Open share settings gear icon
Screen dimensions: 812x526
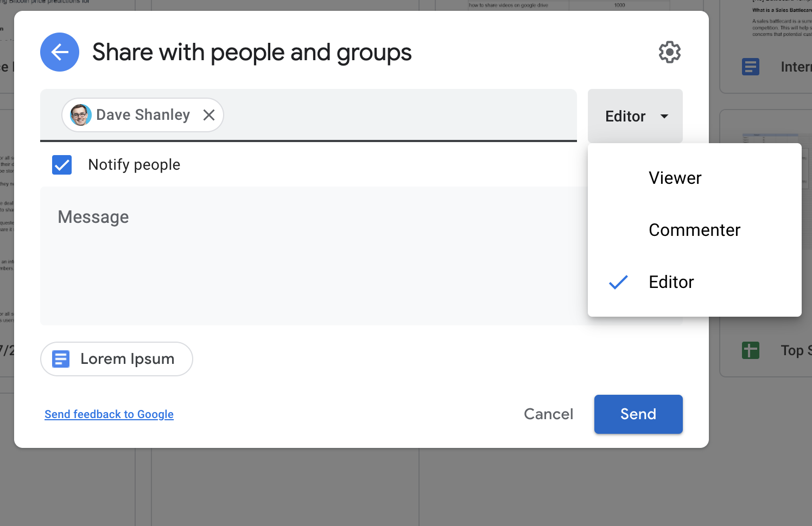(x=670, y=52)
